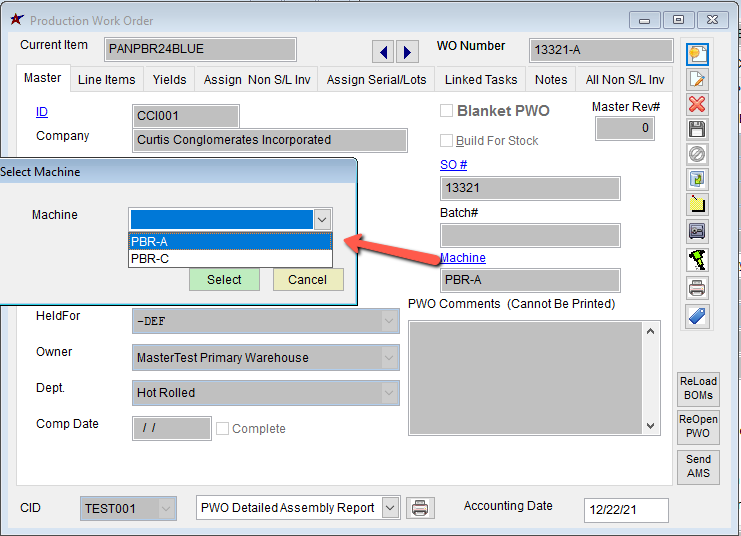Toggle the Complete checkbox
This screenshot has width=741, height=536.
tap(223, 429)
